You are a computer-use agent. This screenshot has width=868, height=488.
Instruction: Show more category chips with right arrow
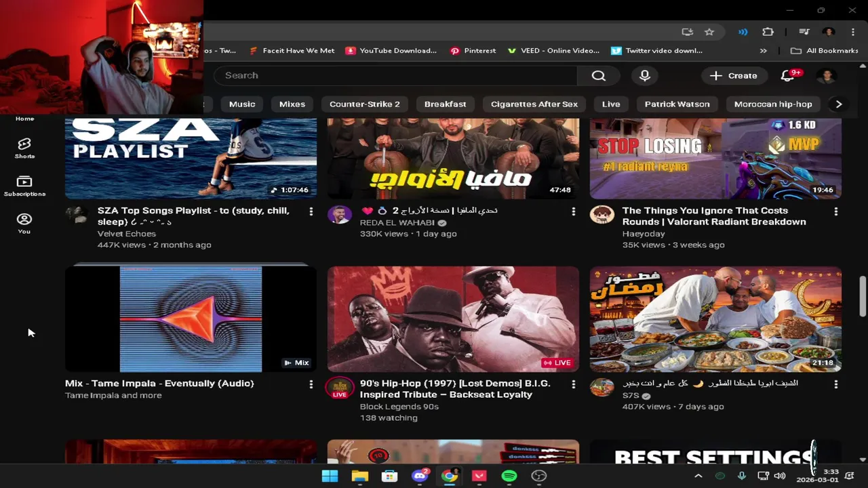pyautogui.click(x=839, y=104)
